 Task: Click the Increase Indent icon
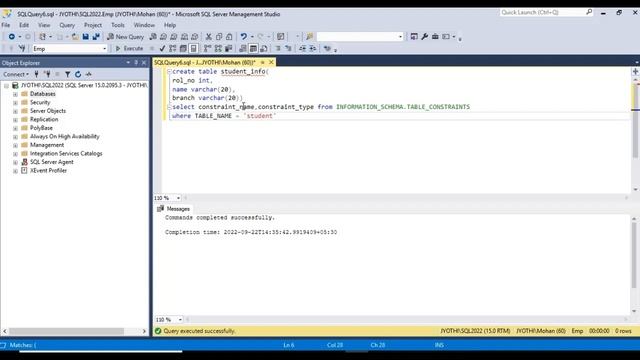coord(313,49)
